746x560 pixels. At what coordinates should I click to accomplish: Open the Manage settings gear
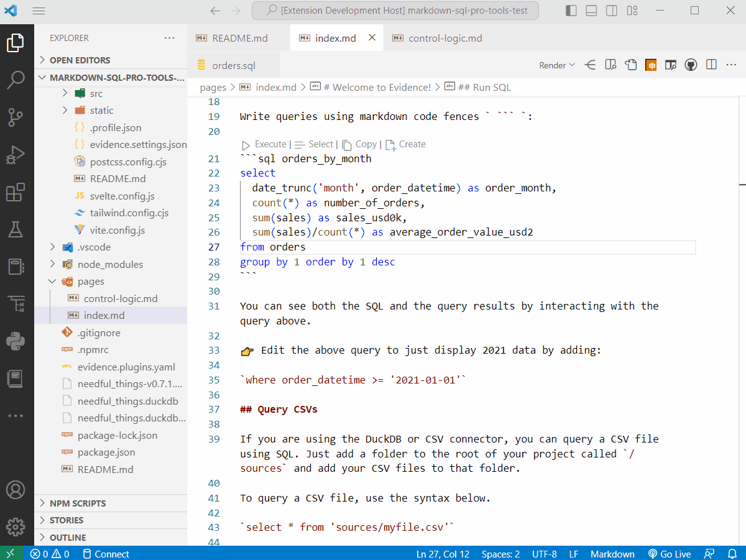16,526
